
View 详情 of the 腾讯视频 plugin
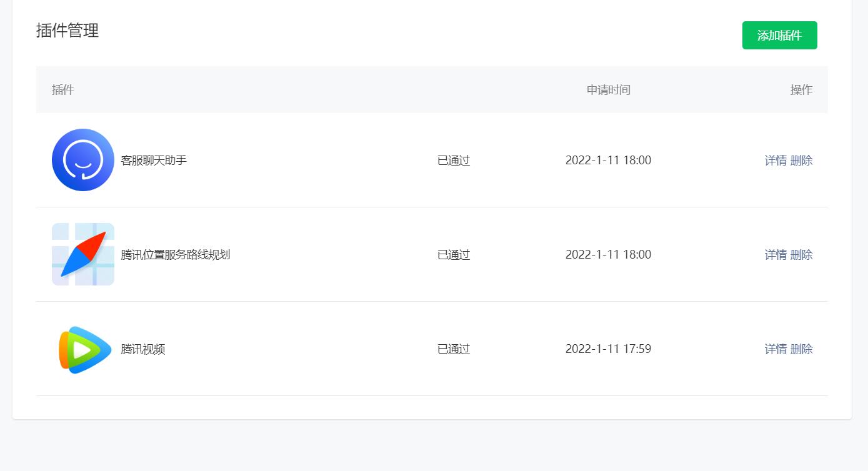point(776,349)
